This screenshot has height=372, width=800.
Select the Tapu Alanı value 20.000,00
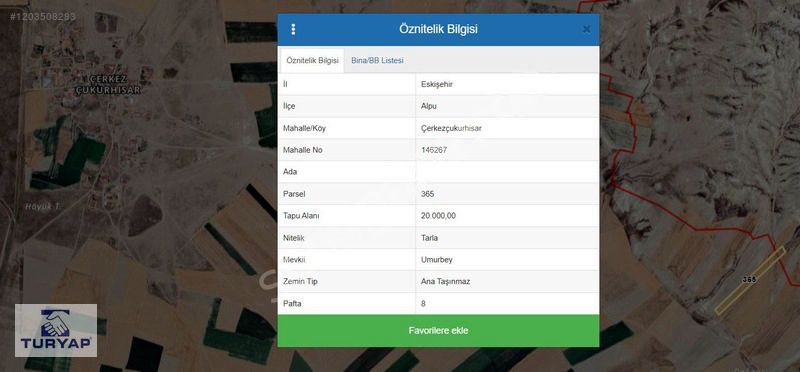pos(438,216)
